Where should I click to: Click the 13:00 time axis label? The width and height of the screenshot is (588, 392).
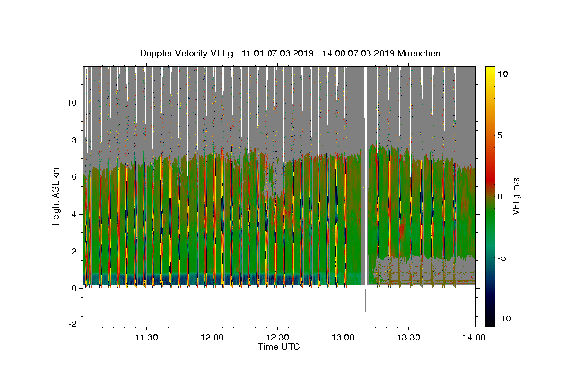click(343, 337)
